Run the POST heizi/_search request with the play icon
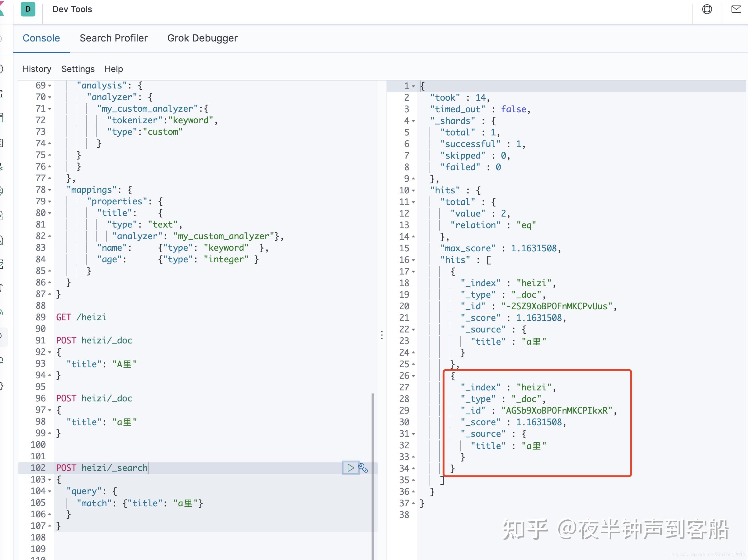 coord(350,468)
